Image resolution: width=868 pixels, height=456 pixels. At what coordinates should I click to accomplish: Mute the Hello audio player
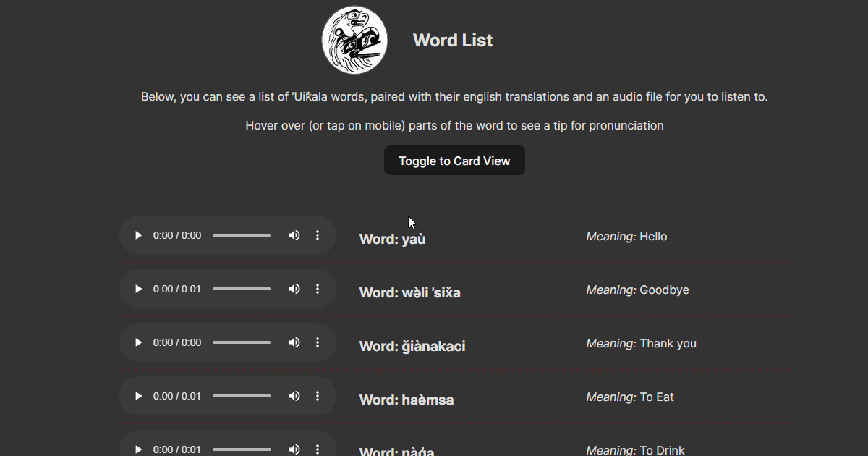click(x=294, y=235)
